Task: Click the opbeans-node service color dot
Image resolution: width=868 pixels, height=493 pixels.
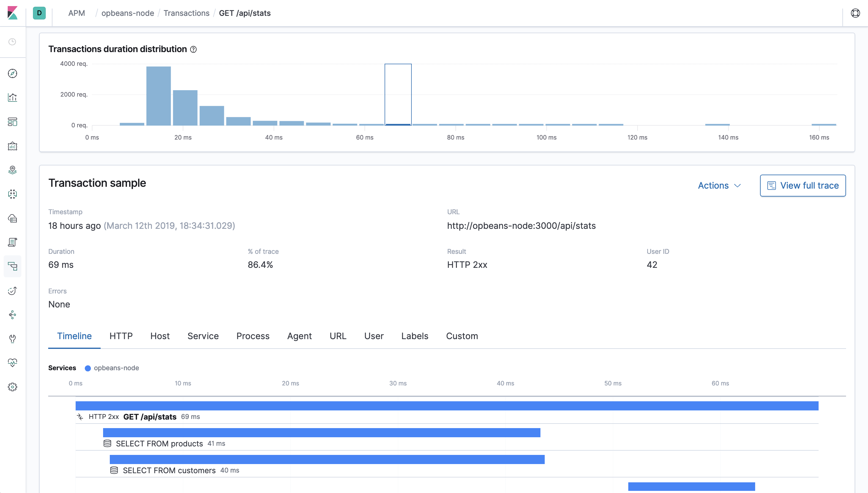Action: tap(88, 368)
